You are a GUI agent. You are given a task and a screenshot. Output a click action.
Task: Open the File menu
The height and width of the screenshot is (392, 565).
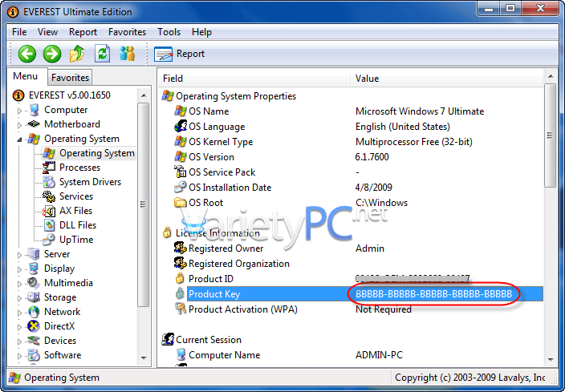point(19,32)
